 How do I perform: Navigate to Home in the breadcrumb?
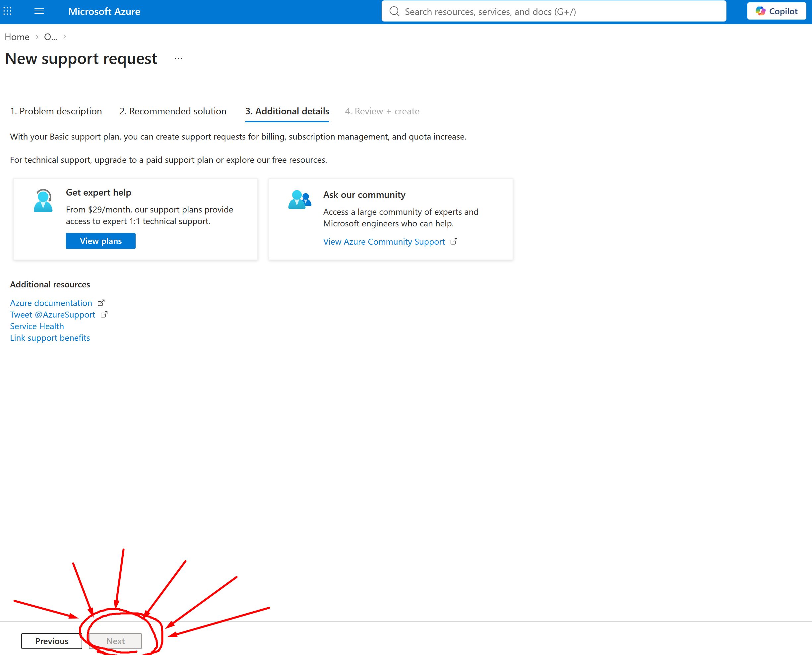click(17, 37)
